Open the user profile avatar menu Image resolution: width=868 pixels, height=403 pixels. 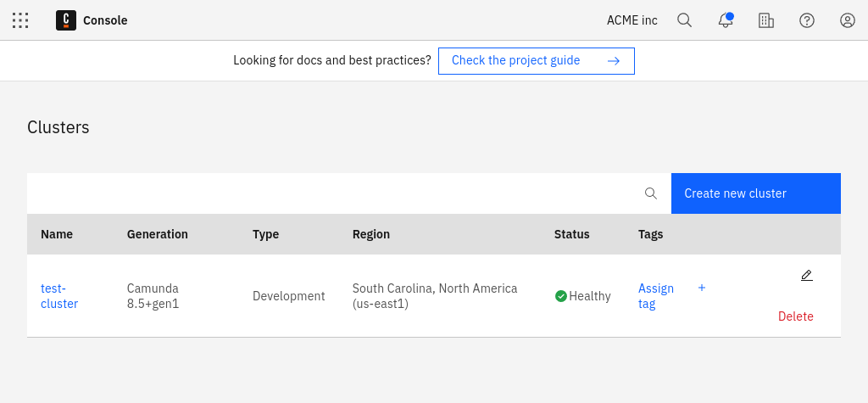[847, 20]
